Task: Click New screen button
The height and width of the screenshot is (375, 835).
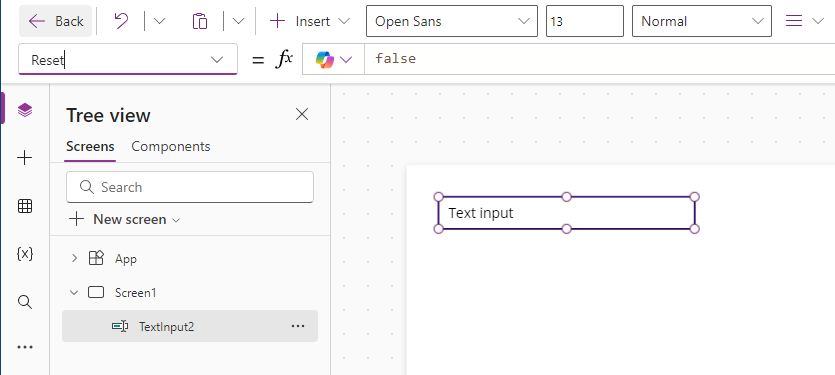Action: click(125, 219)
